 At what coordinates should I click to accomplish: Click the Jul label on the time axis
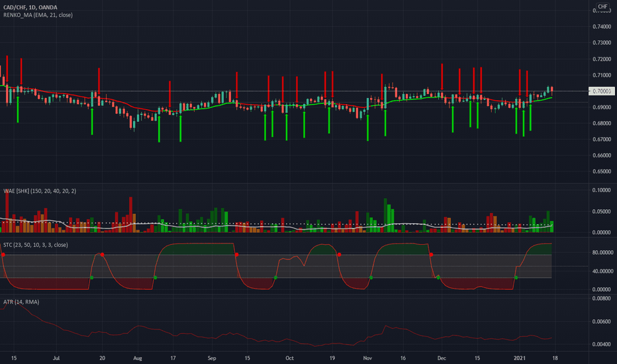pyautogui.click(x=56, y=358)
